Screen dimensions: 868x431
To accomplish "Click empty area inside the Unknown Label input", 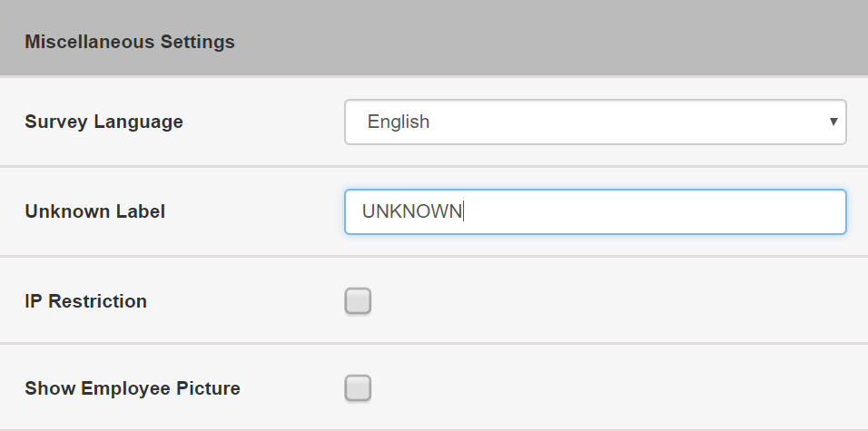I will (653, 211).
